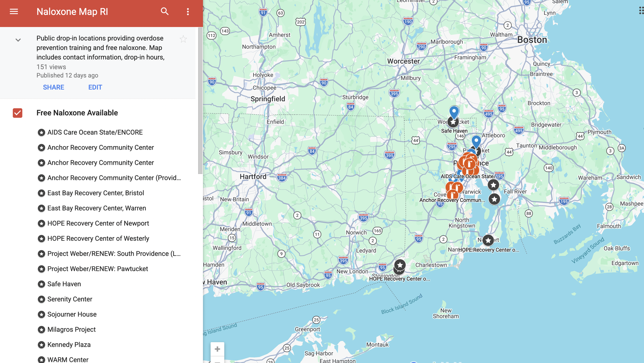This screenshot has height=363, width=644.
Task: Star this map as a favorite
Action: (183, 39)
